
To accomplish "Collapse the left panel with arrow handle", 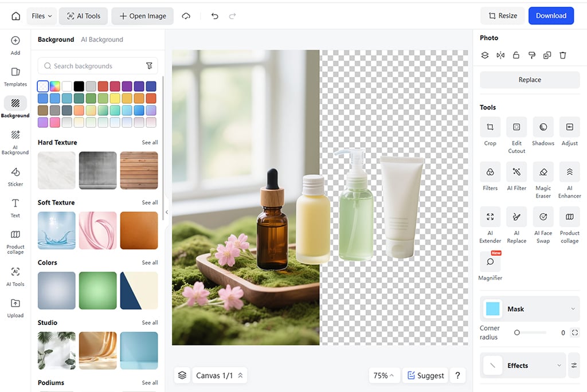I will pyautogui.click(x=167, y=212).
